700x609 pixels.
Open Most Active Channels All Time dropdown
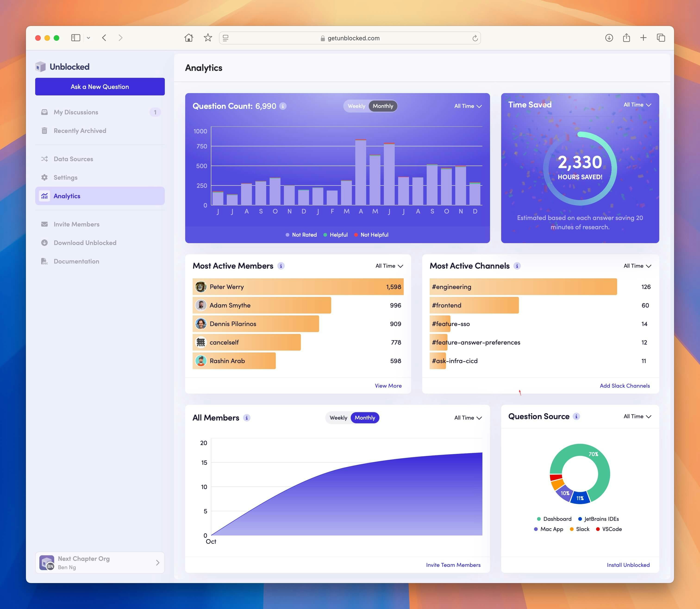637,266
